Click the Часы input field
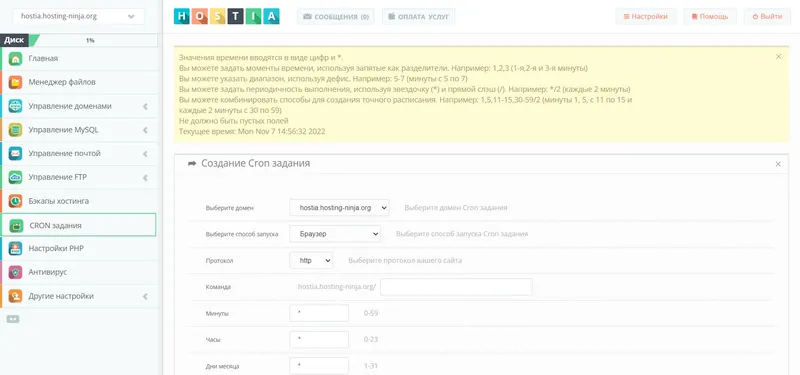This screenshot has height=375, width=800. click(319, 339)
